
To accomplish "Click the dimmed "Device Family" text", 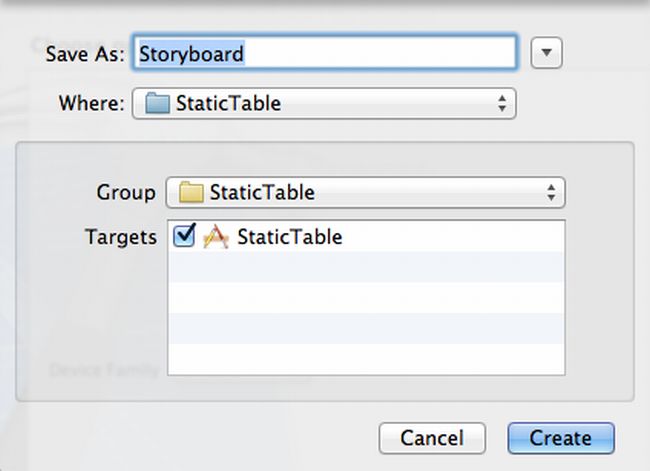I will point(104,370).
